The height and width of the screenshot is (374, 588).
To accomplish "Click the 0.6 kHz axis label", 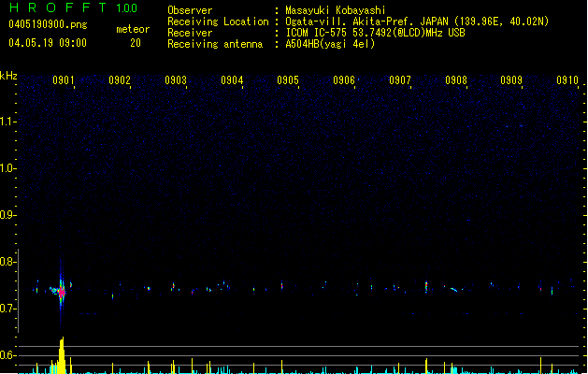I will tap(7, 355).
